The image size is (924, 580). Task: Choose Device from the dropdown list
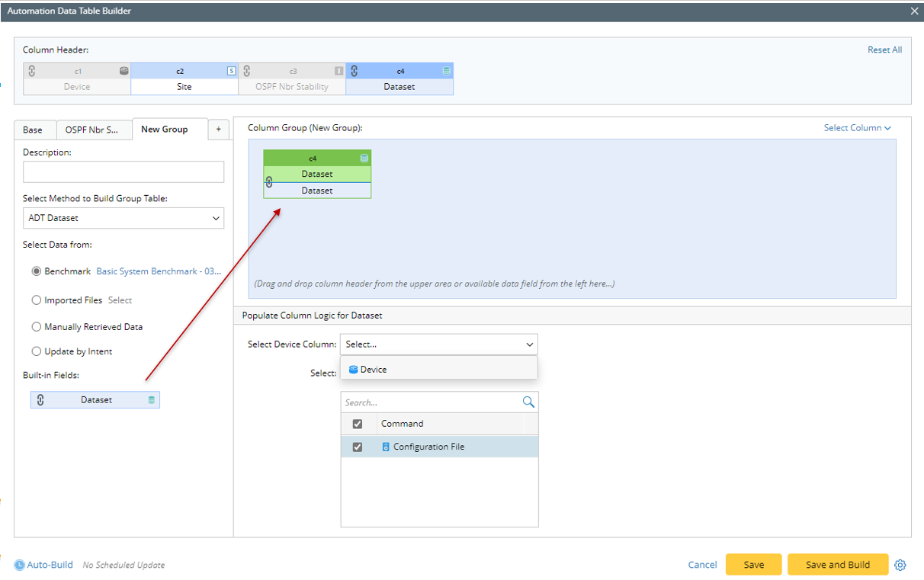[439, 370]
